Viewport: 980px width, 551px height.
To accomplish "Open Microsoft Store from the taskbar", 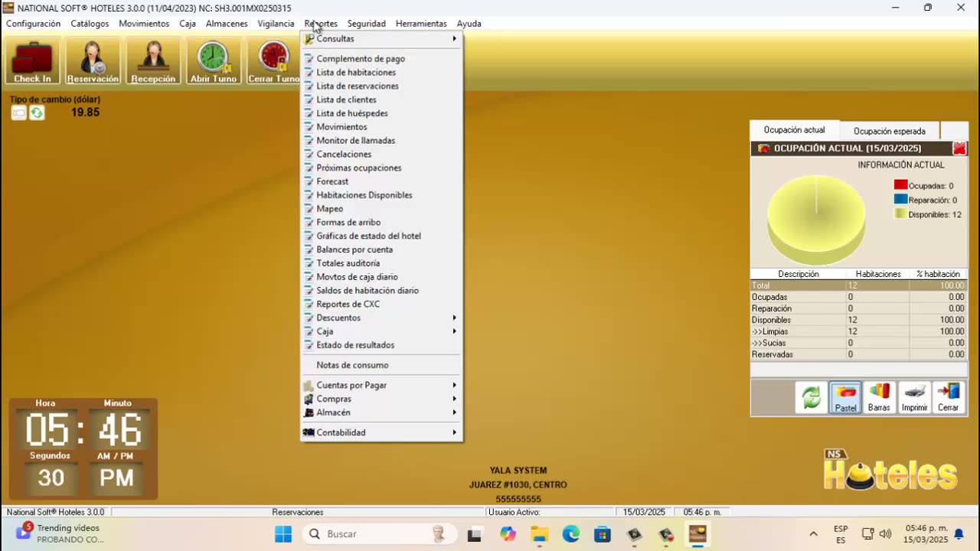I will point(603,534).
